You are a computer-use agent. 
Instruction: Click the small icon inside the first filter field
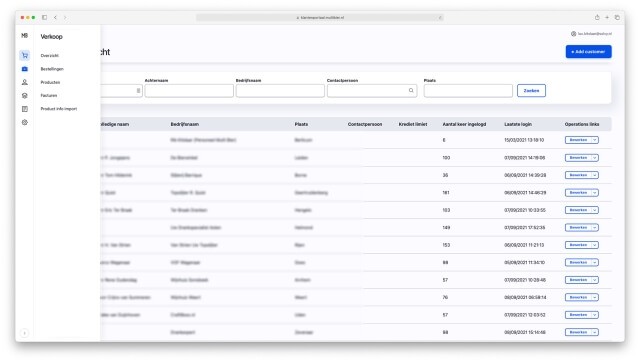point(138,91)
